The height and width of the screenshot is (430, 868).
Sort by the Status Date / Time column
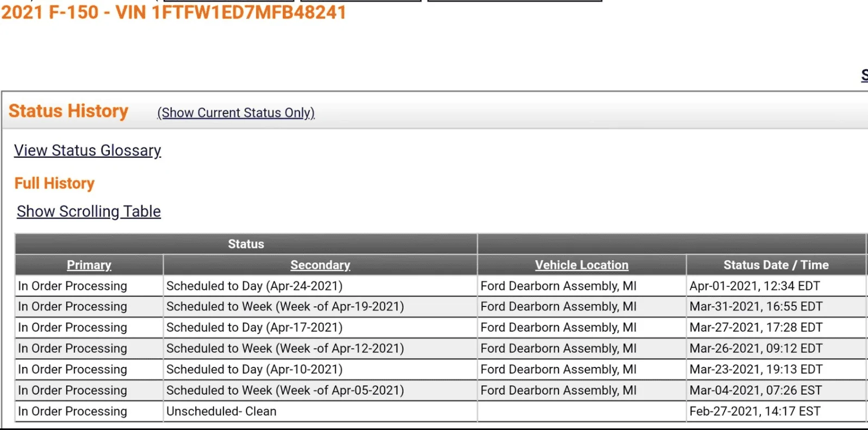coord(776,265)
